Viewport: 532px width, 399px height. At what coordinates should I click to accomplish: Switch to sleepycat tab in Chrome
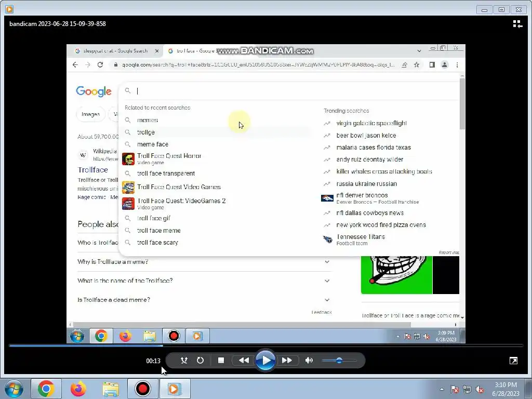(115, 51)
